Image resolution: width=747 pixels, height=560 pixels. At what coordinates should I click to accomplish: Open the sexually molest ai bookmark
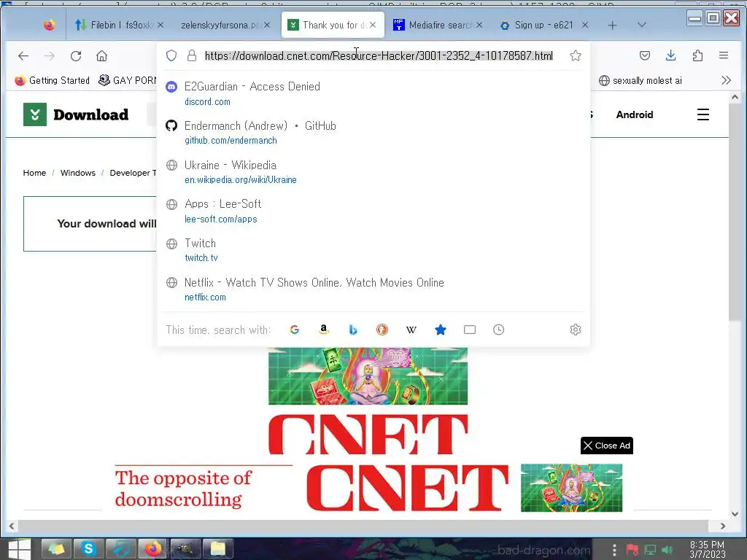pyautogui.click(x=640, y=80)
